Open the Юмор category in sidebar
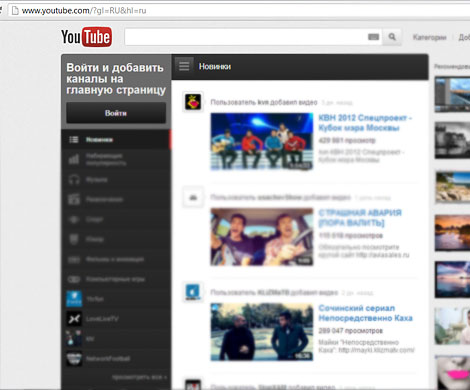This screenshot has height=390, width=470. pos(116,239)
